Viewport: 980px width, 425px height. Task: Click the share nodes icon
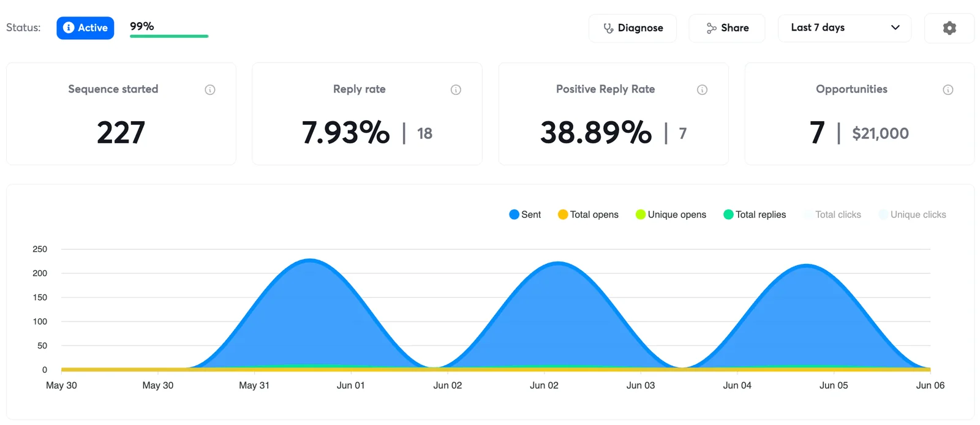(x=711, y=28)
